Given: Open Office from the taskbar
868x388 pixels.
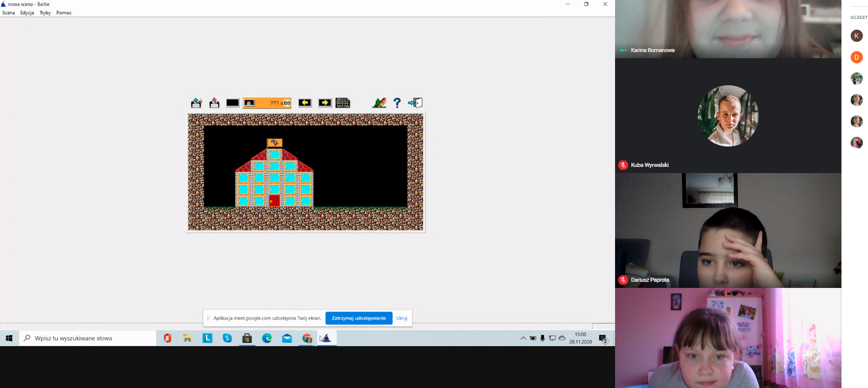Looking at the screenshot, I should pyautogui.click(x=167, y=338).
